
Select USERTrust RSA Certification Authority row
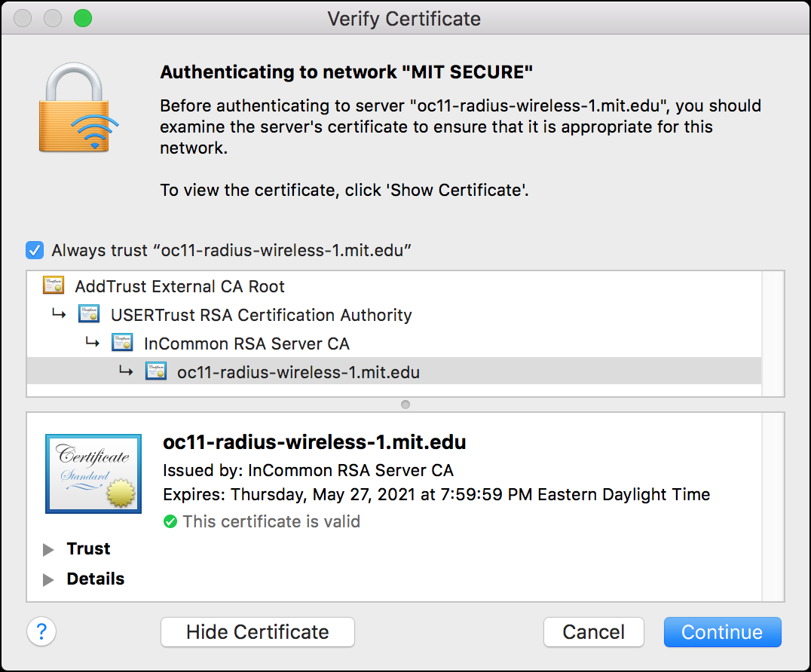pos(393,315)
